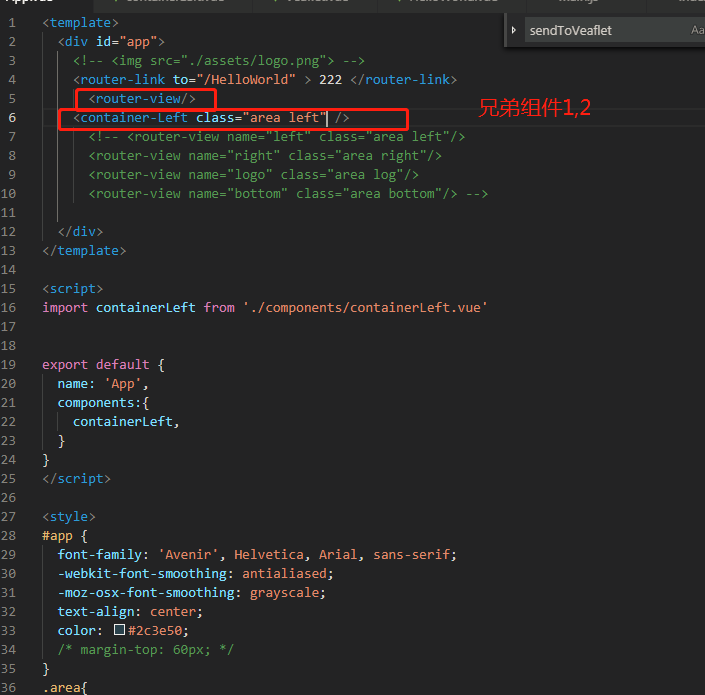The image size is (705, 695).
Task: Click the text-align: center declaration
Action: pos(130,612)
